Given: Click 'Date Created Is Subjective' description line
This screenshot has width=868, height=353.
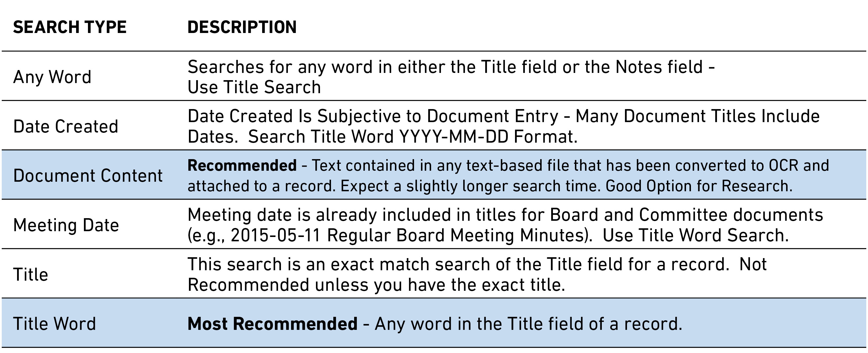Looking at the screenshot, I should pos(504,116).
